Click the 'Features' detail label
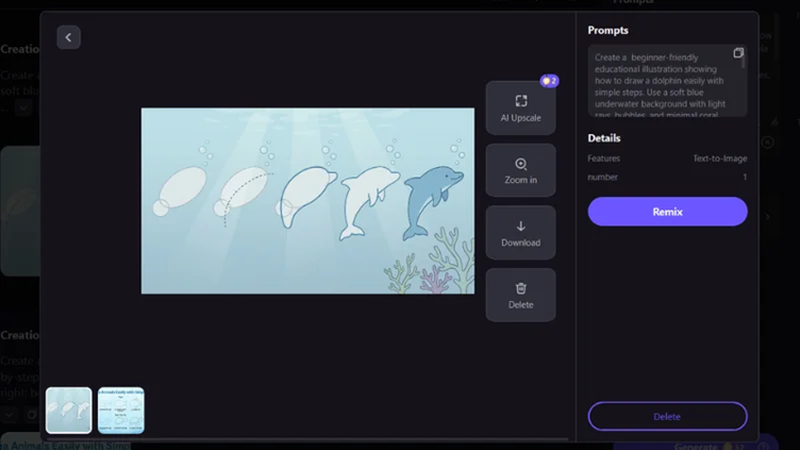Image resolution: width=800 pixels, height=450 pixels. click(x=604, y=159)
